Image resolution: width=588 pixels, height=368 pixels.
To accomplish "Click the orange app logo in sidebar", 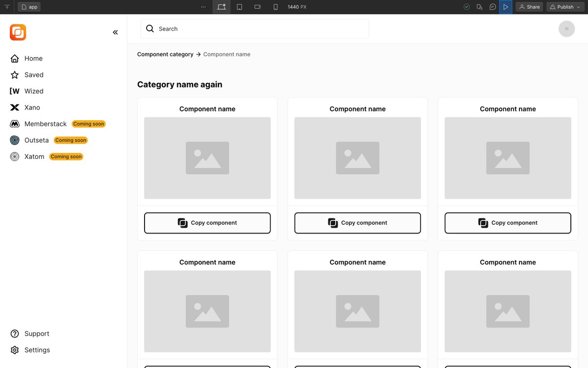I will tap(18, 32).
